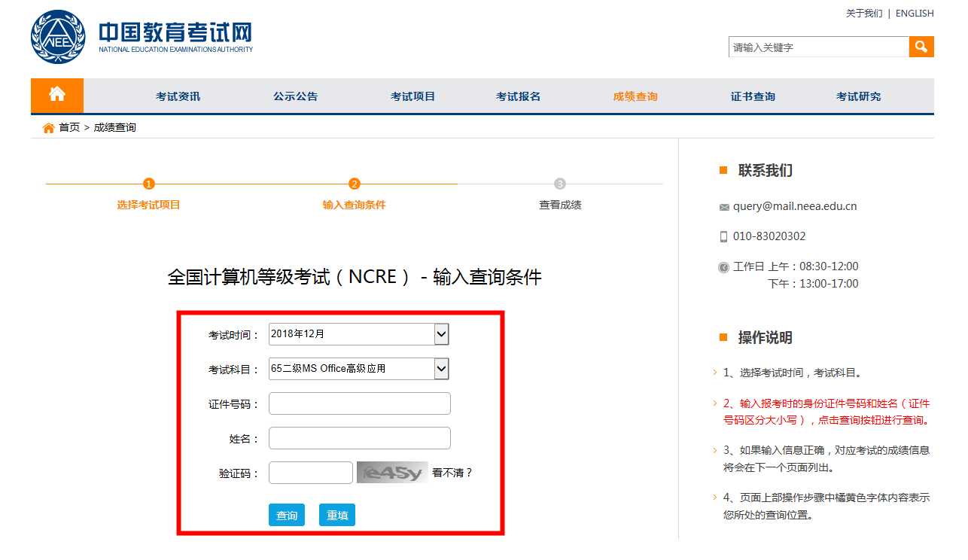Open the 考试项目 menu item
The image size is (968, 560).
point(413,96)
